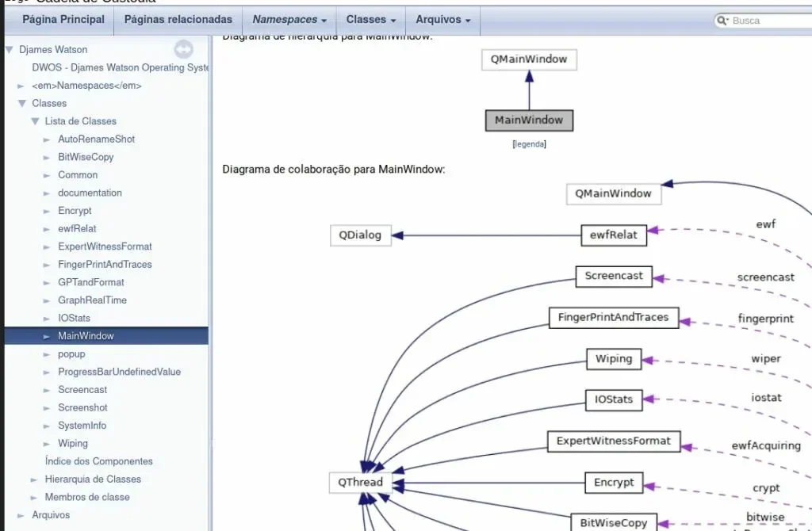Collapse the Classes tree node

tap(21, 104)
